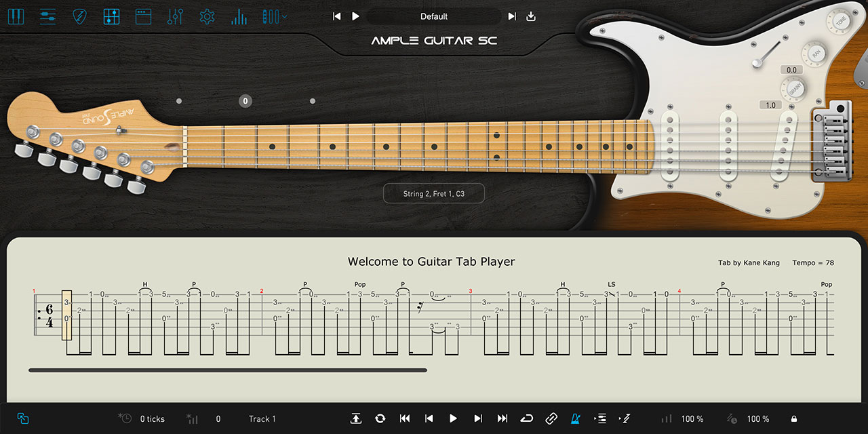Select next preset beside Default
This screenshot has width=868, height=434.
[x=512, y=16]
